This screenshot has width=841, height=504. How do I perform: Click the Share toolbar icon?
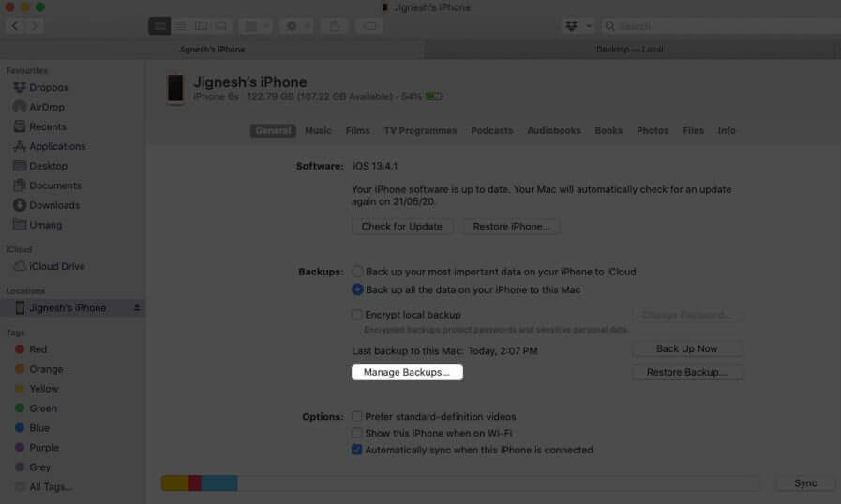[335, 25]
